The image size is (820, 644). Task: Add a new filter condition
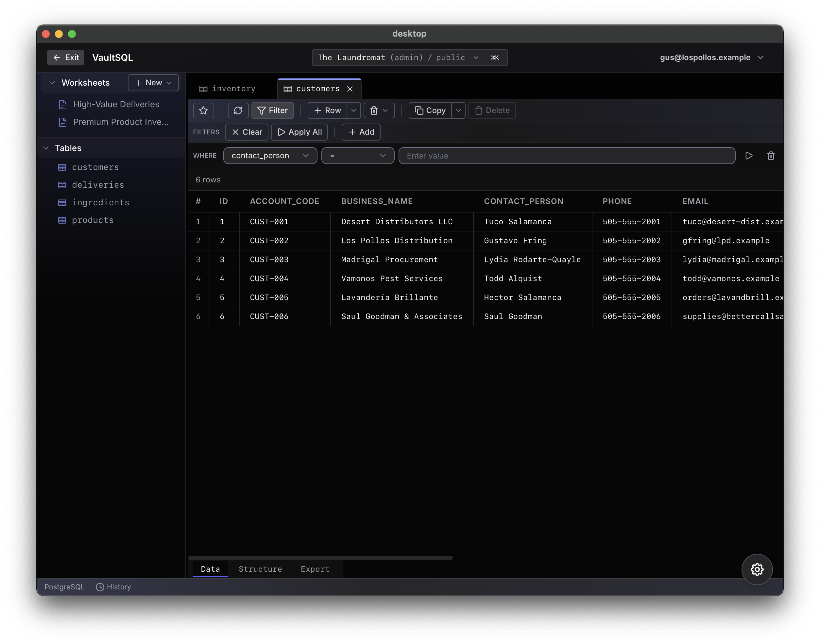click(361, 132)
